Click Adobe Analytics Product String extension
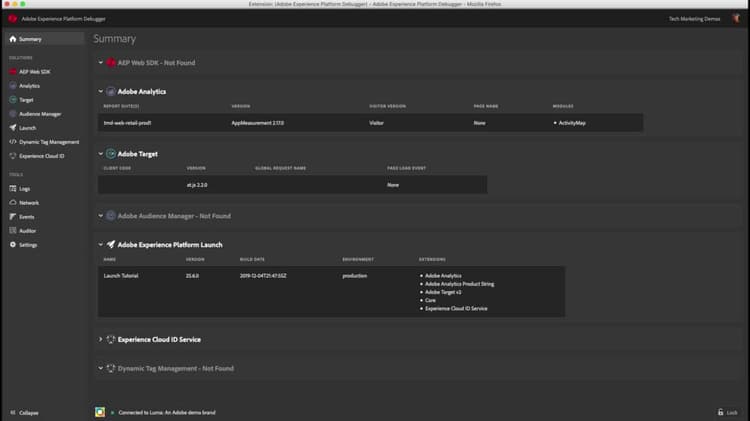750x421 pixels. point(460,284)
